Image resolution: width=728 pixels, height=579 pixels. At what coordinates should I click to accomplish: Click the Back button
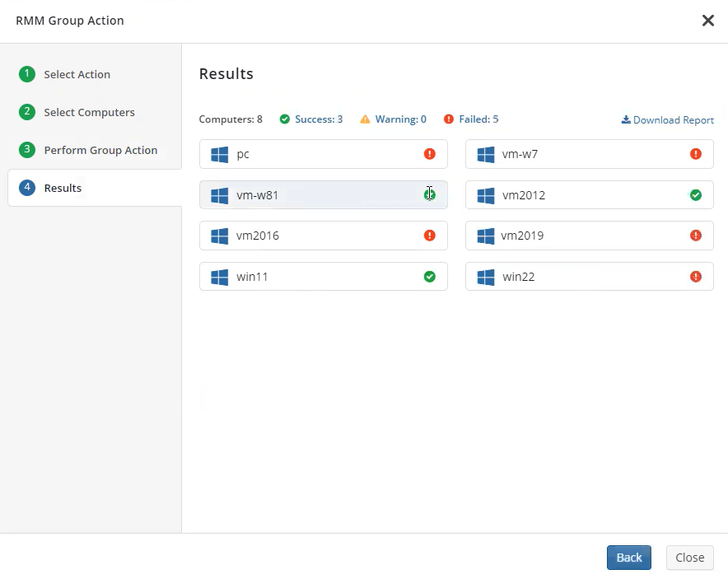628,558
